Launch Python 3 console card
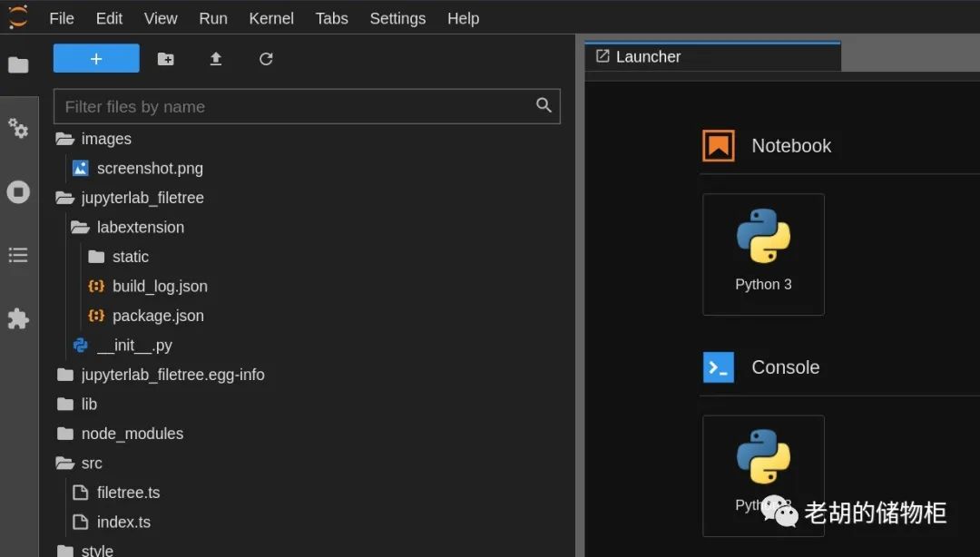 click(763, 475)
